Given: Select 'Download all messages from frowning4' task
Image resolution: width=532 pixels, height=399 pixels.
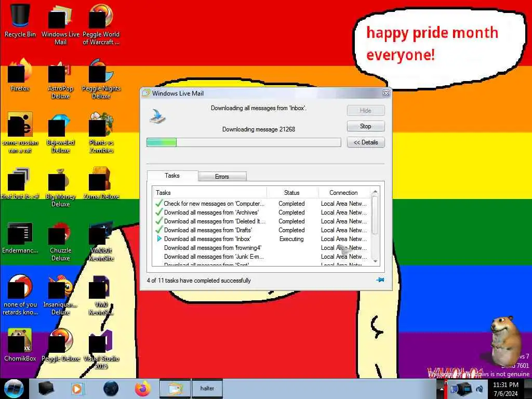Looking at the screenshot, I should 262,248.
